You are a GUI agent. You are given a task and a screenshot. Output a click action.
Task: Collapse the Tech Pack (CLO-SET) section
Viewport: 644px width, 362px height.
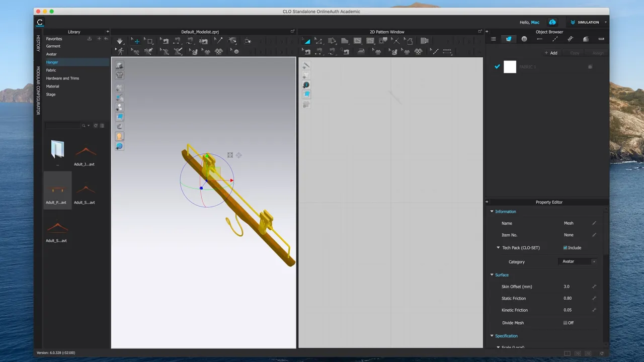coord(498,248)
